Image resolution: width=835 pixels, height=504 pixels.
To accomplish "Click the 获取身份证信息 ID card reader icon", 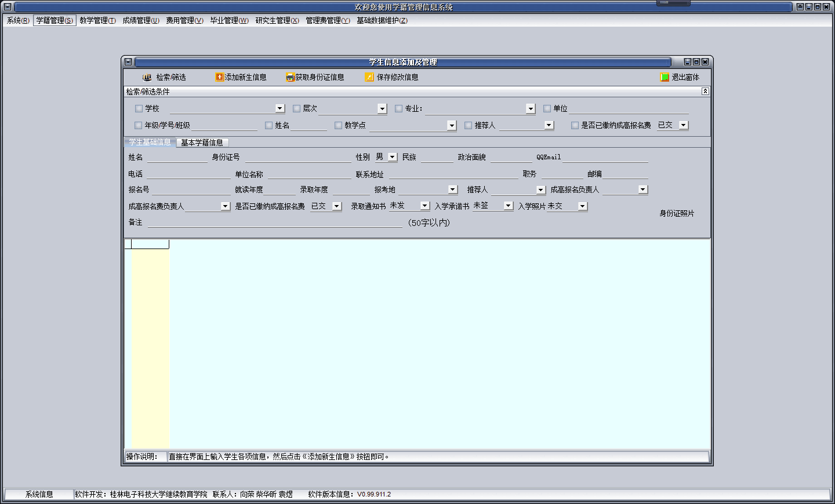I will click(x=290, y=77).
